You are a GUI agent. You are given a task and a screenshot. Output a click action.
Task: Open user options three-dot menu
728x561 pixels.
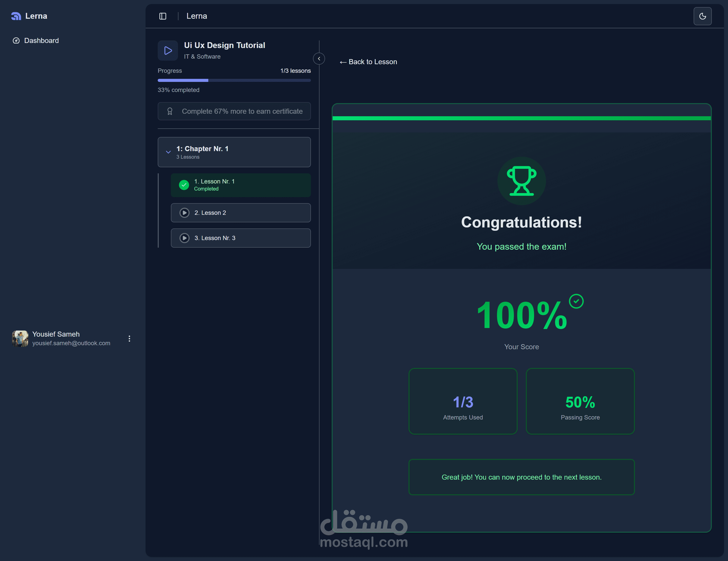coord(129,339)
